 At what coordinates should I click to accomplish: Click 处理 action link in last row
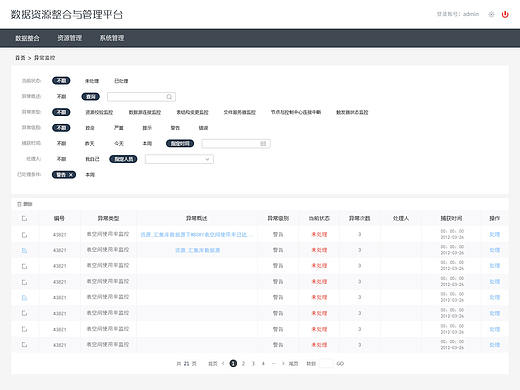coord(495,345)
